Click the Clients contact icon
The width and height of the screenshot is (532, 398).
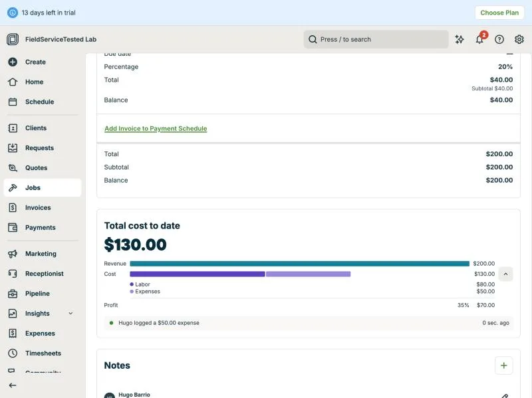(13, 128)
